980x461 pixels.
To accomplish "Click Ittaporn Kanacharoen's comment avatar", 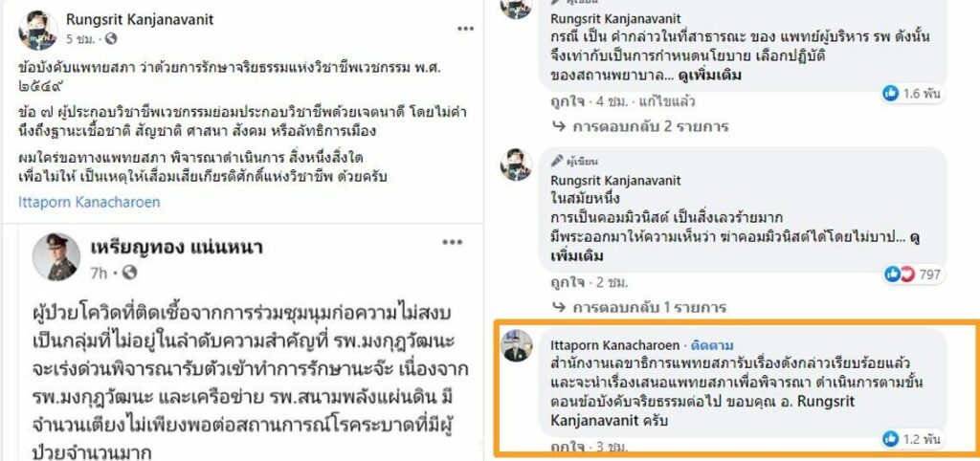I will 516,346.
